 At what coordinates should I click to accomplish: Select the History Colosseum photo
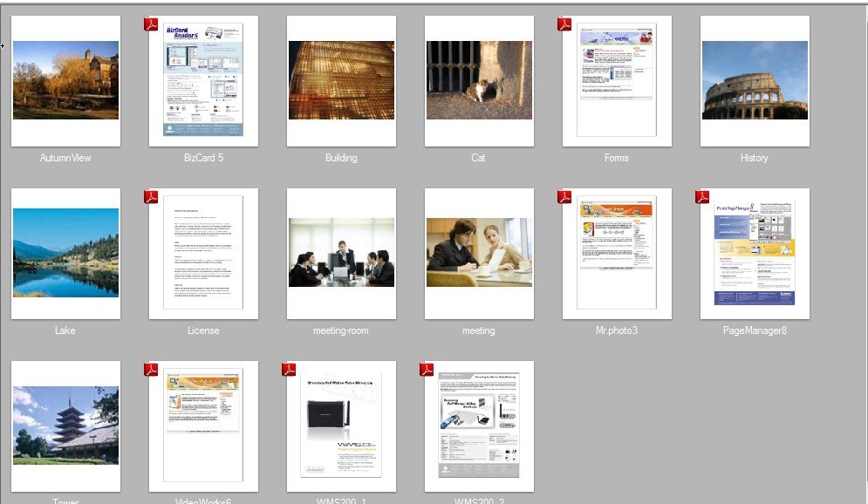pos(755,80)
